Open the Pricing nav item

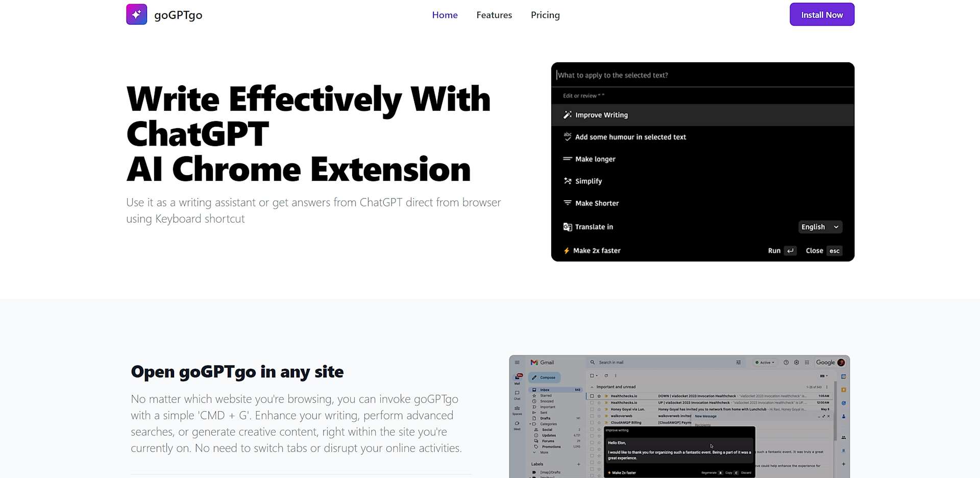(545, 15)
